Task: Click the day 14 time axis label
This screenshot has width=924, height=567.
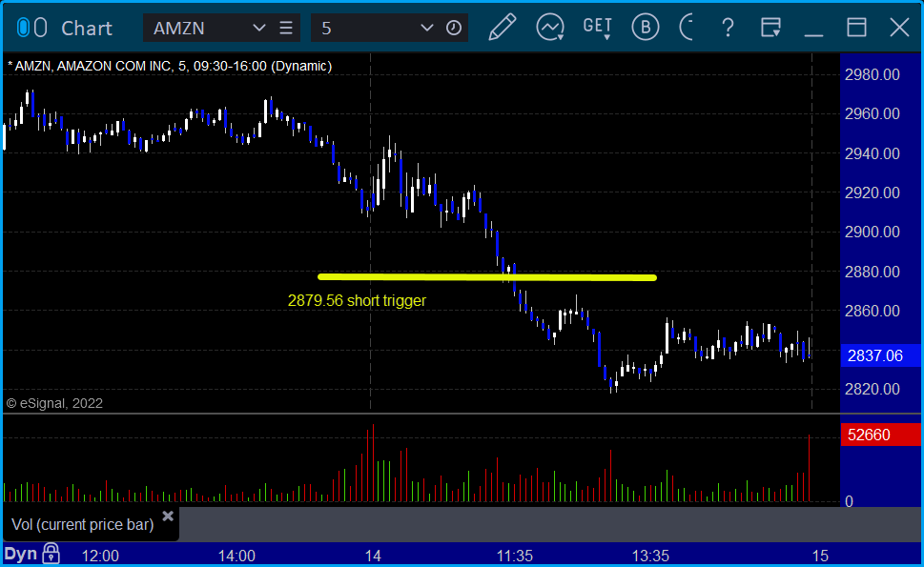Action: (x=373, y=556)
